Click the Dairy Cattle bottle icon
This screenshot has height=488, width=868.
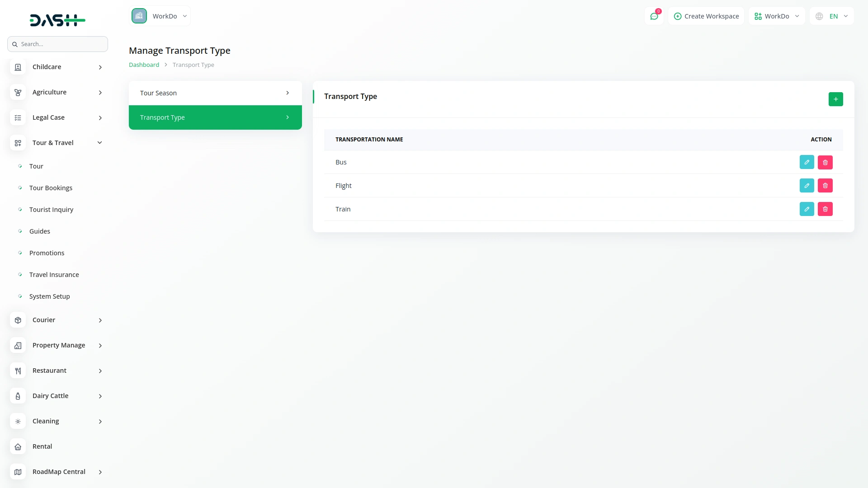(x=18, y=396)
